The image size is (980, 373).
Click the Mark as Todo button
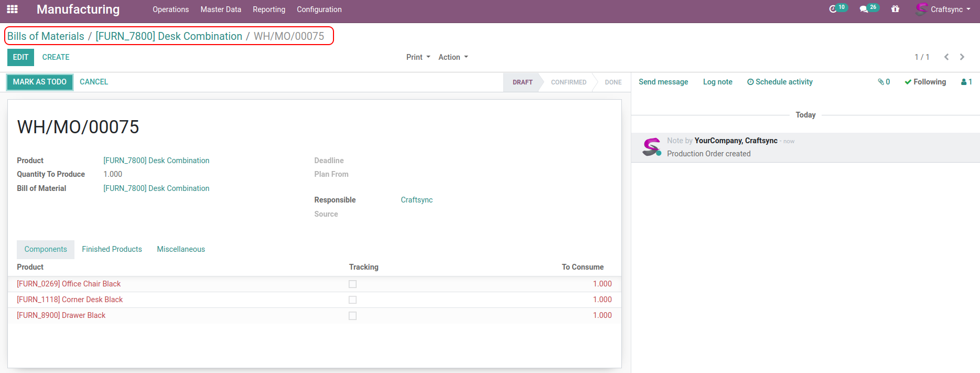(40, 82)
